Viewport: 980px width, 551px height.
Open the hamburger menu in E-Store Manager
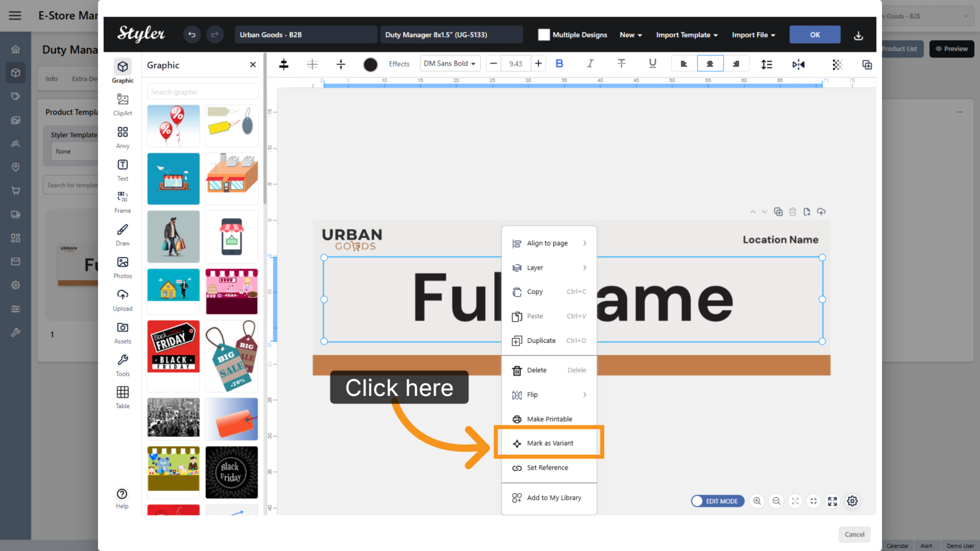point(15,16)
